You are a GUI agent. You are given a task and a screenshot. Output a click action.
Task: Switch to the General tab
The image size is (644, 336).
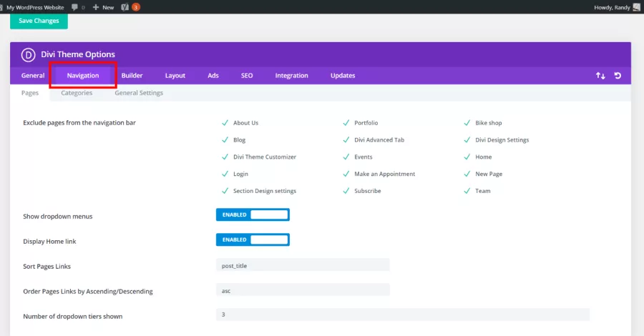[33, 76]
